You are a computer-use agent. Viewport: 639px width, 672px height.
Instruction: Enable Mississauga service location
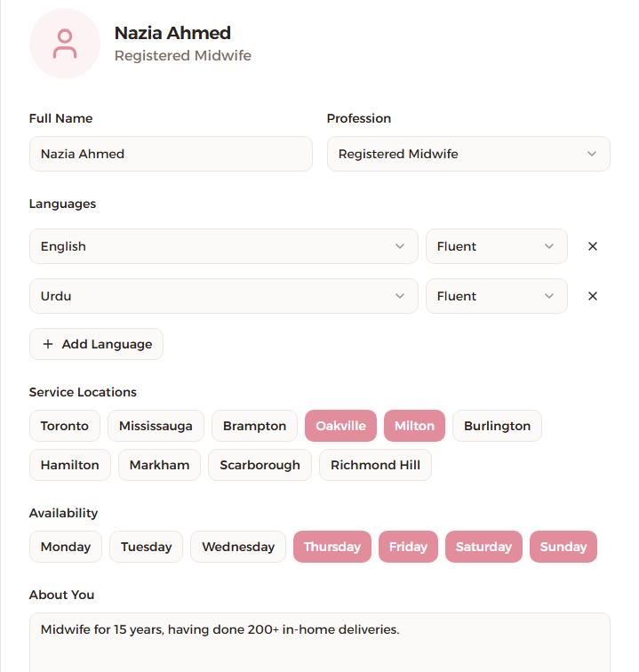[156, 426]
